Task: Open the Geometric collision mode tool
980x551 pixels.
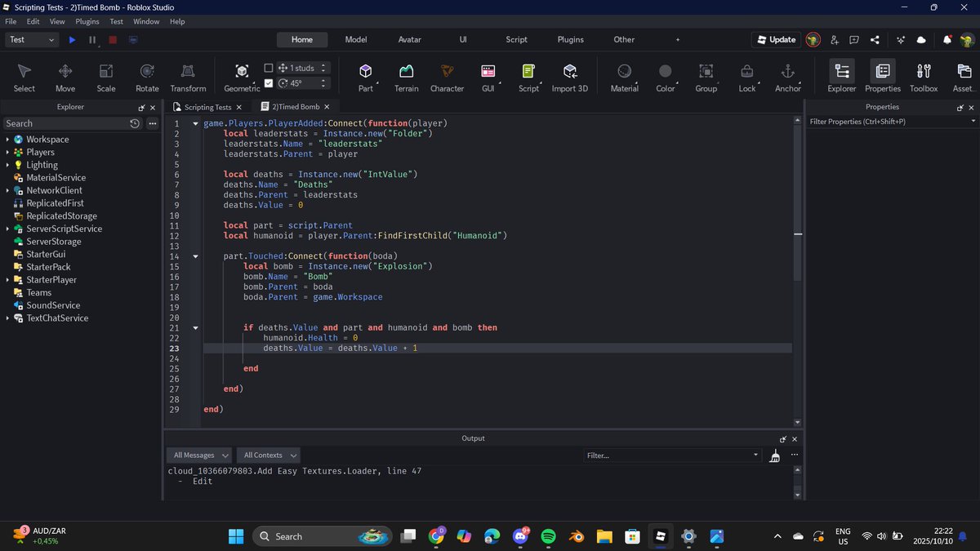Action: coord(242,78)
